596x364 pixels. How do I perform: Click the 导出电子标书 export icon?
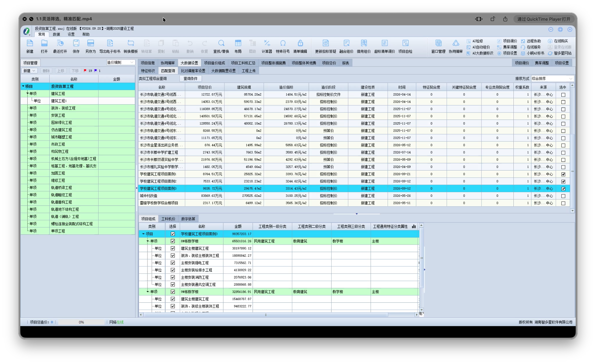110,46
